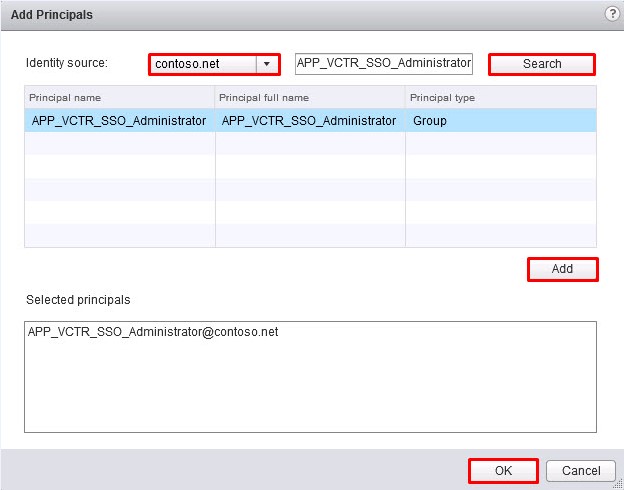The width and height of the screenshot is (624, 490).
Task: Confirm with the OK button
Action: click(504, 470)
